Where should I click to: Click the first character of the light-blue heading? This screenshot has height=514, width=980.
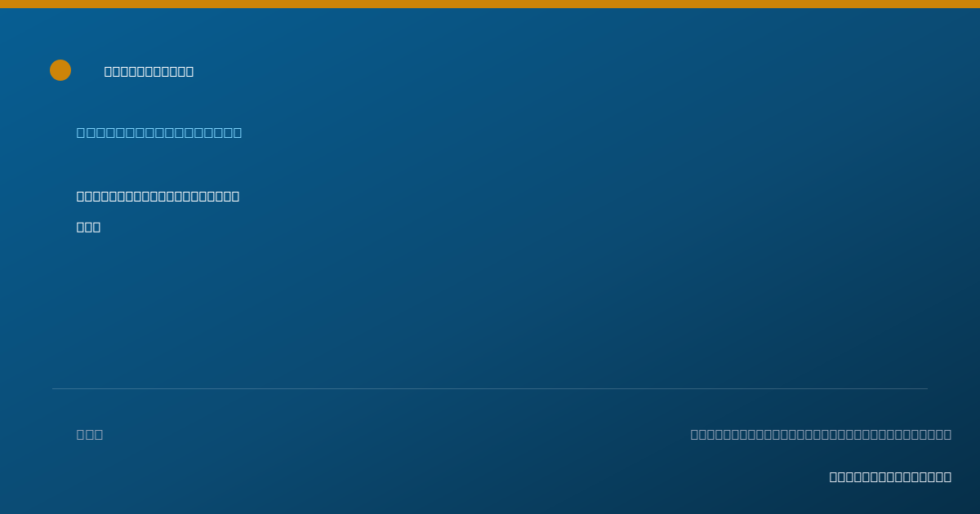click(82, 132)
